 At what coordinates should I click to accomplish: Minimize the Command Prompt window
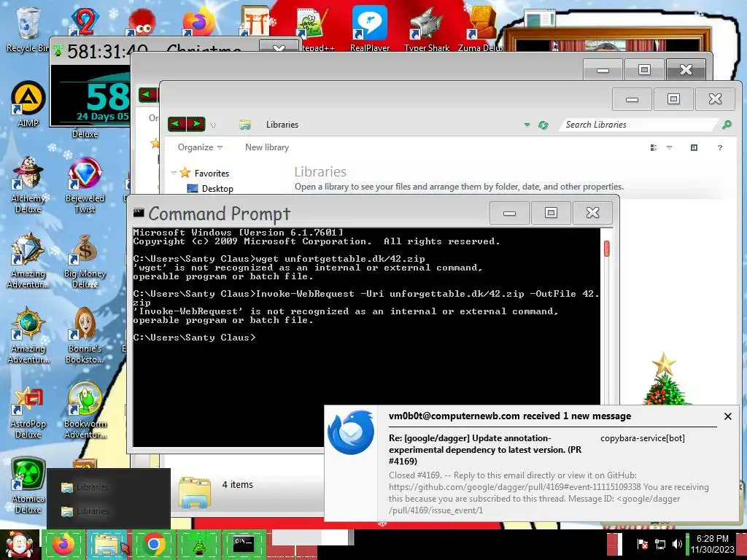click(509, 213)
